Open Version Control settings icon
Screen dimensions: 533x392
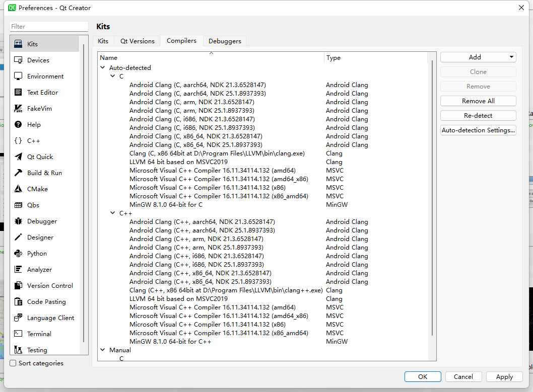coord(18,285)
